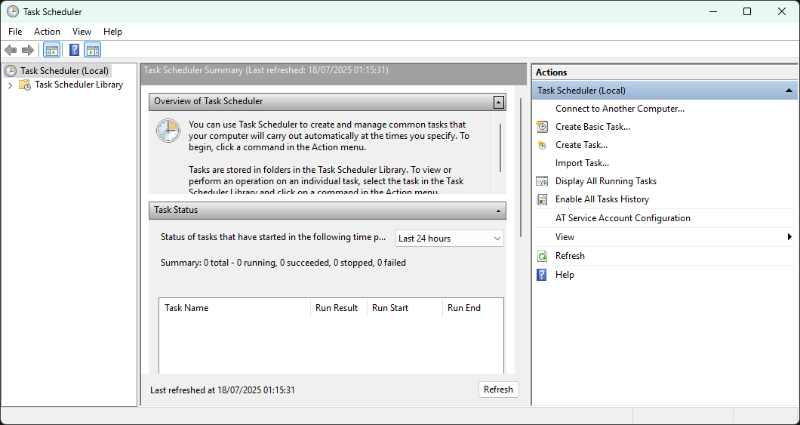
Task: Click the Task Scheduler Summary header text
Action: (x=266, y=70)
